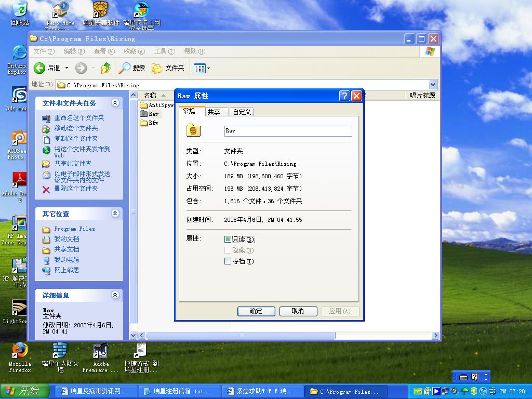
Task: Switch to 瑞星反病毒资讯网 taskbar window
Action: pyautogui.click(x=96, y=391)
